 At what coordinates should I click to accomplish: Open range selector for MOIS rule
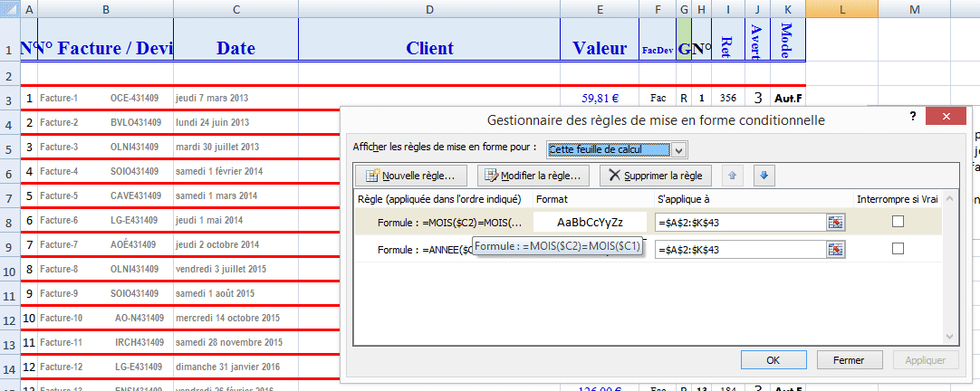(x=834, y=222)
